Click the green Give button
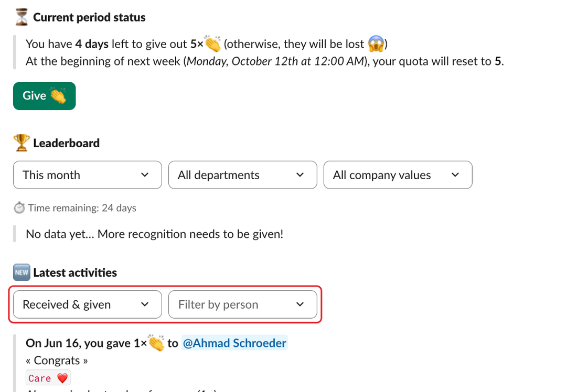 (45, 96)
